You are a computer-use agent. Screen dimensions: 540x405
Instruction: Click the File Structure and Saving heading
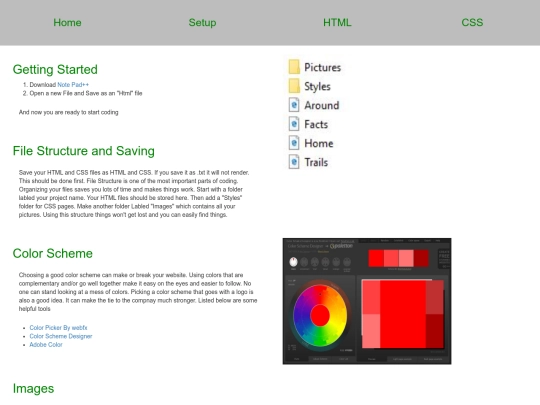(x=84, y=151)
